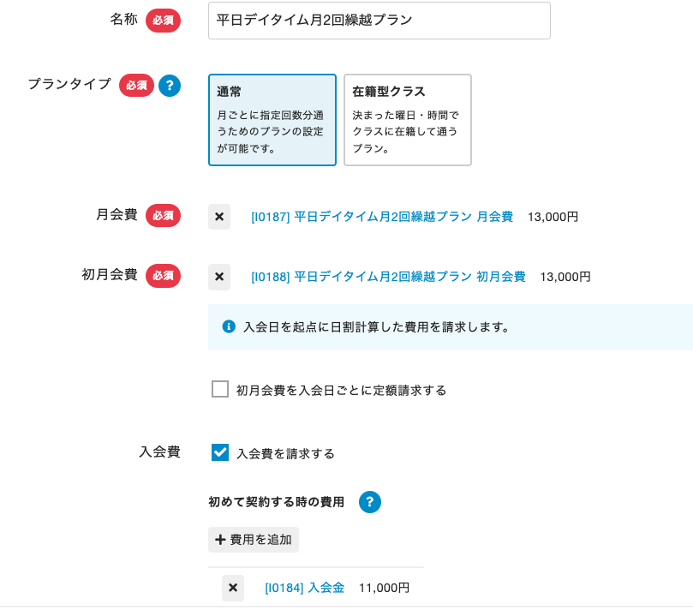The image size is (693, 616).
Task: Enable 初月会費を入会日ごとに定額請求する checkbox
Action: coord(220,389)
